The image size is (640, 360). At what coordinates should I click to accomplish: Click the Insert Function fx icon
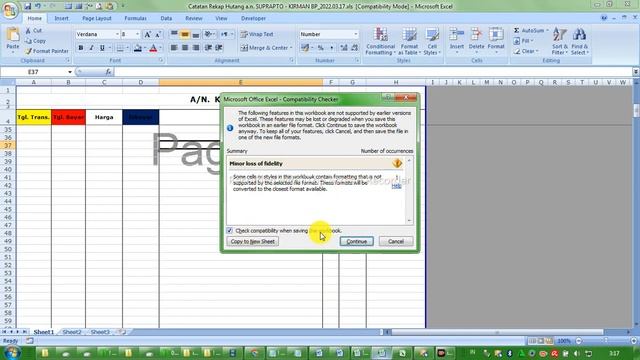(x=108, y=72)
